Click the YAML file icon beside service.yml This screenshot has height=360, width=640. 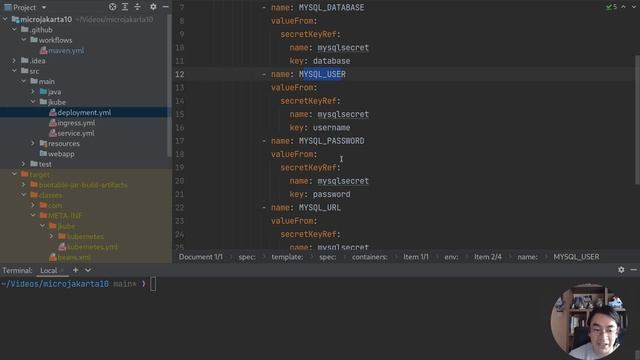[53, 133]
